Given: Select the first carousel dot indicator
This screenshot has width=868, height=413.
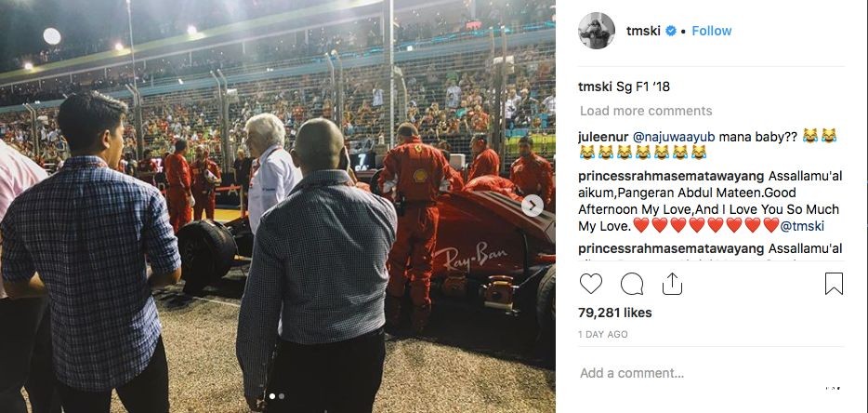Looking at the screenshot, I should coord(271,396).
